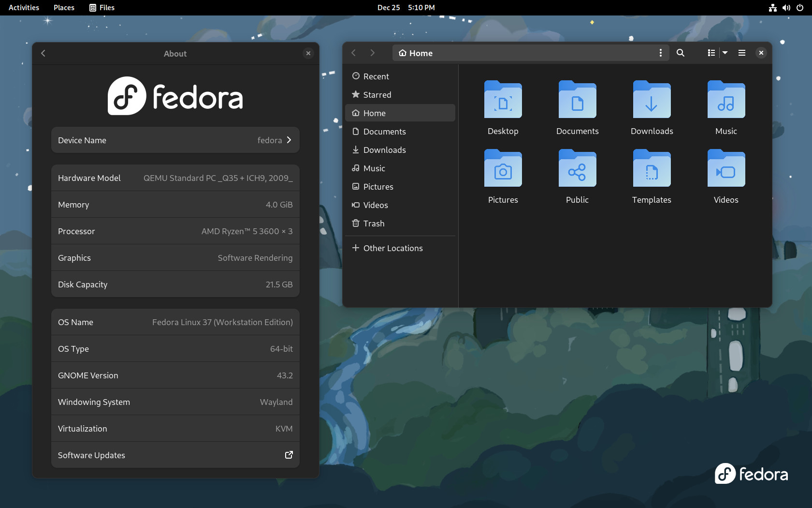Screen dimensions: 812x508
Task: Open the hamburger main menu in Files
Action: (741, 53)
